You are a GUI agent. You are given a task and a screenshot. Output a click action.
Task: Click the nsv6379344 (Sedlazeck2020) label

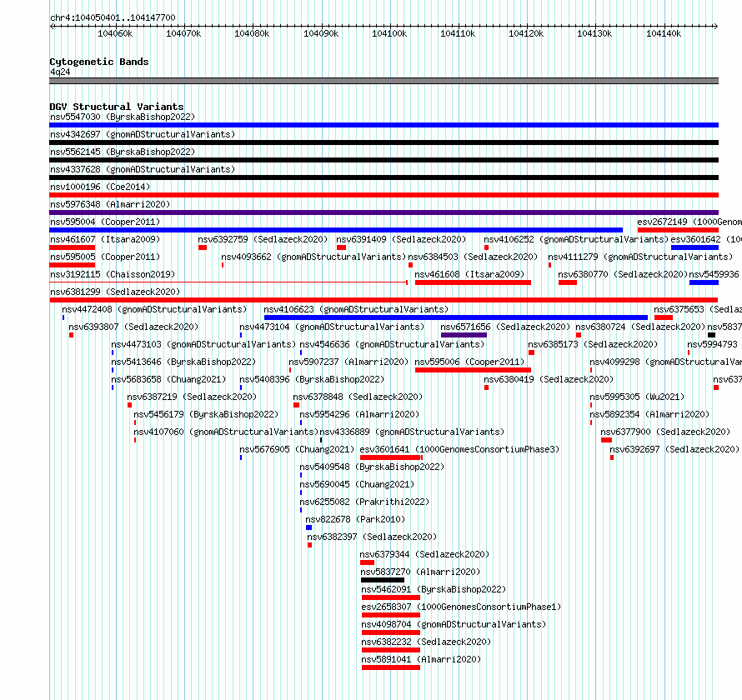coord(424,554)
